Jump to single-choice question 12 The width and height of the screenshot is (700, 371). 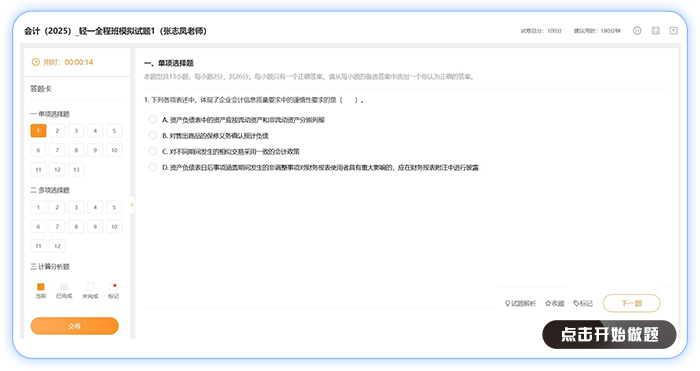tap(57, 170)
